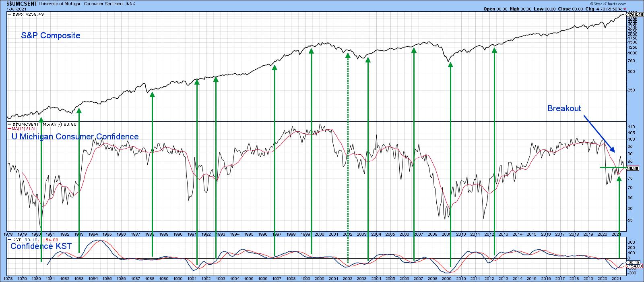Click 70 on the sentiment axis
The width and height of the screenshot is (644, 282).
[x=630, y=188]
